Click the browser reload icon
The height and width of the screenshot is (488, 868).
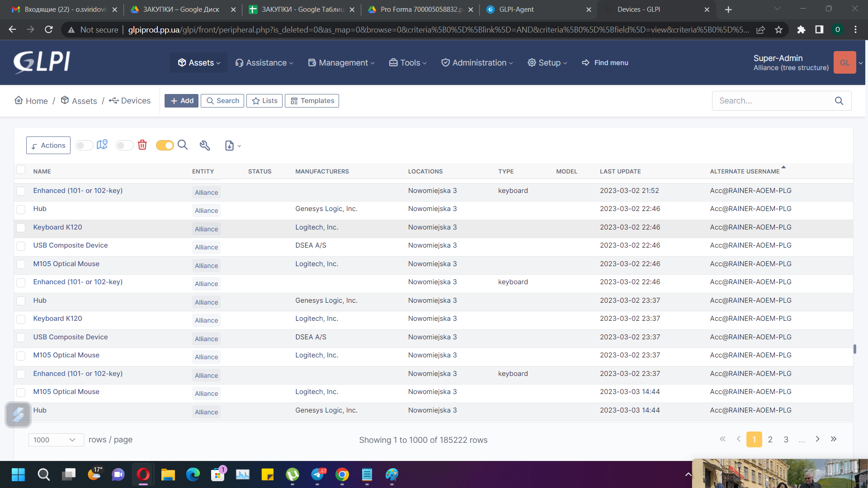(49, 29)
